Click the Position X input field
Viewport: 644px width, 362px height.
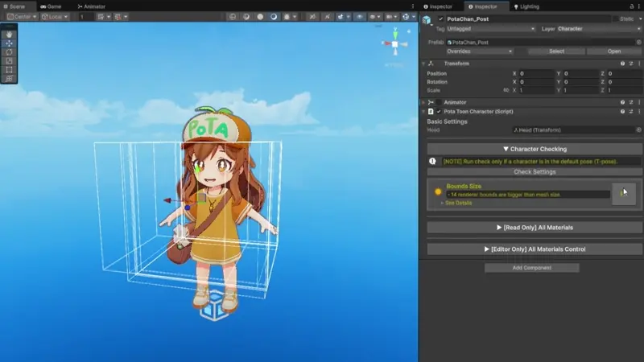[535, 73]
